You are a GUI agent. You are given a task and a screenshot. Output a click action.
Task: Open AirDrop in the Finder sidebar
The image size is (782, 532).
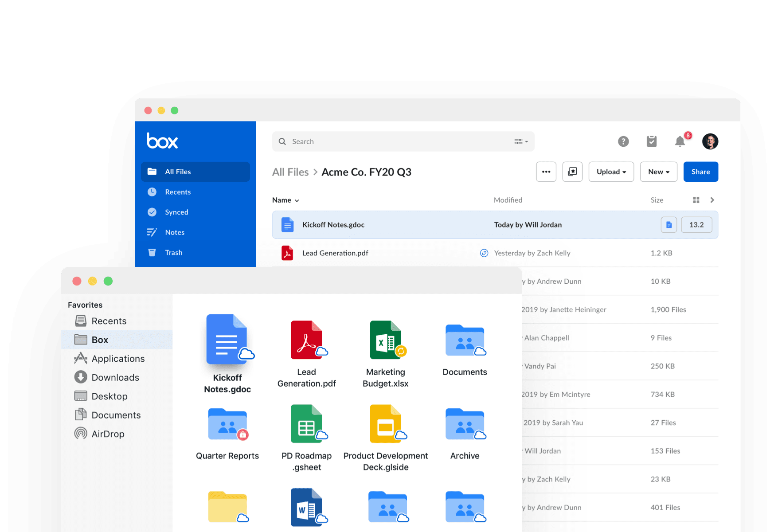(108, 434)
